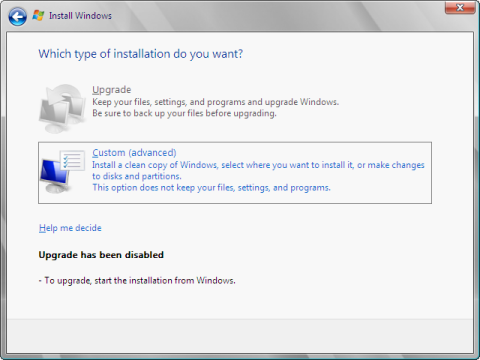480x360 pixels.
Task: Click the "Install Windows" title text
Action: (x=80, y=16)
